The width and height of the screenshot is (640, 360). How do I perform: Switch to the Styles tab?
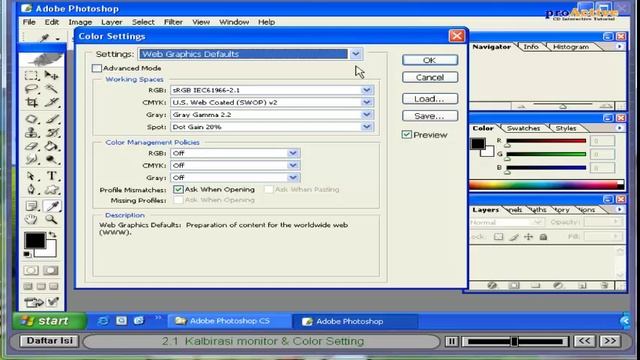[566, 128]
